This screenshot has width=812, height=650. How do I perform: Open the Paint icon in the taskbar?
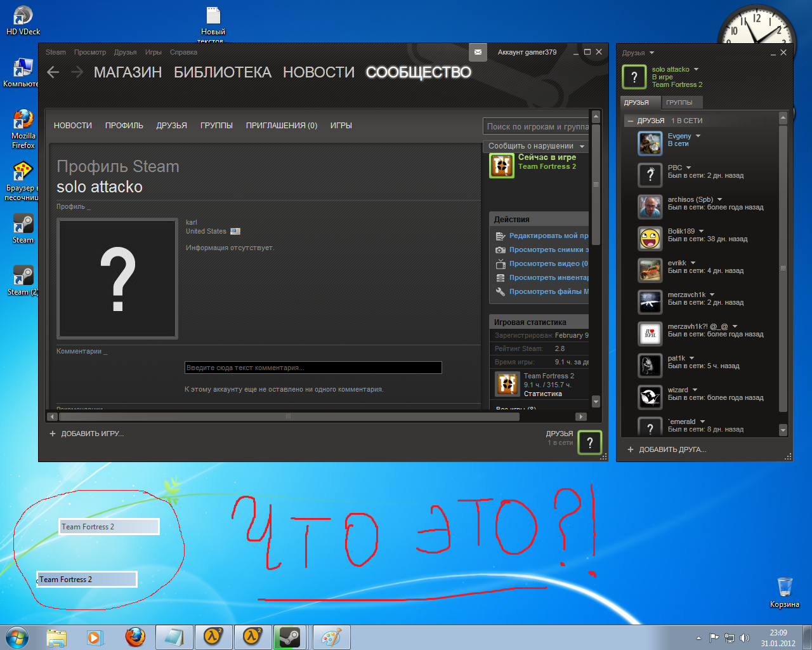(331, 637)
